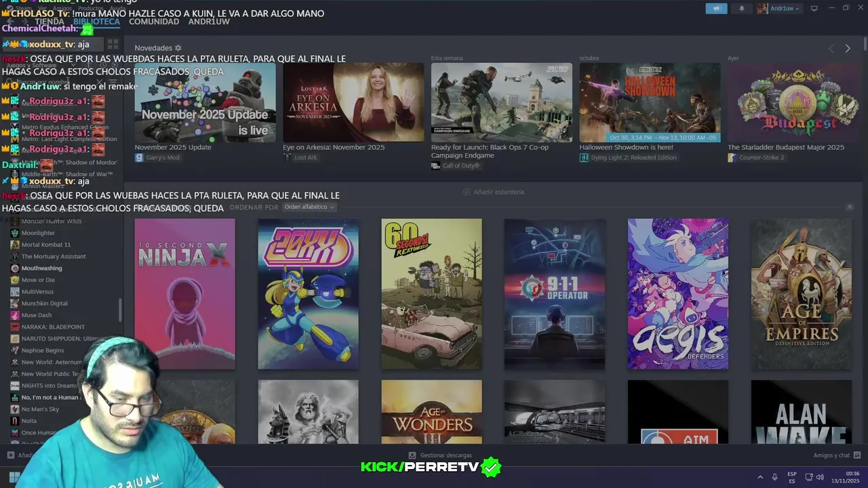The width and height of the screenshot is (868, 488).
Task: Open taskbar volume icon
Action: pos(820,477)
